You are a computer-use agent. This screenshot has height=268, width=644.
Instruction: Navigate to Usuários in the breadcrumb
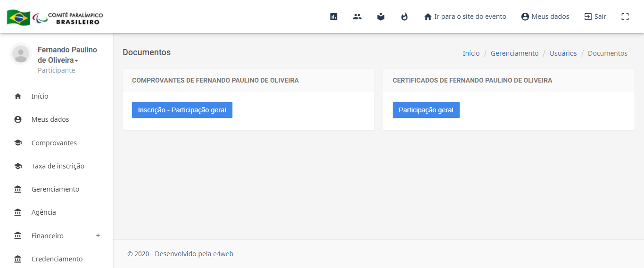tap(563, 53)
